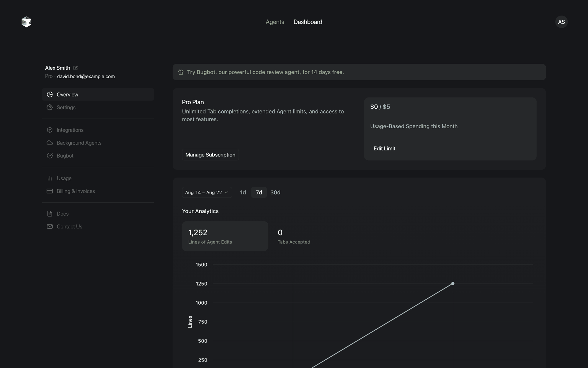
Task: Click Usage-Based Spending this Month text
Action: (x=414, y=126)
